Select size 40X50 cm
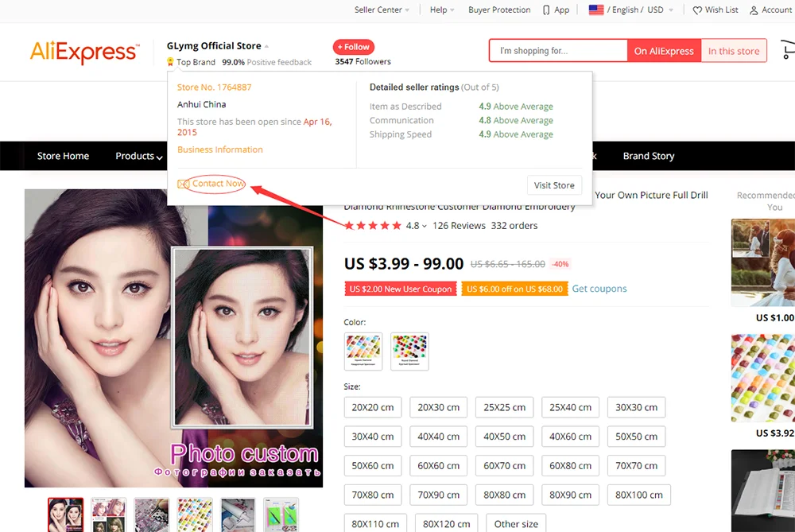Image resolution: width=795 pixels, height=532 pixels. click(505, 437)
